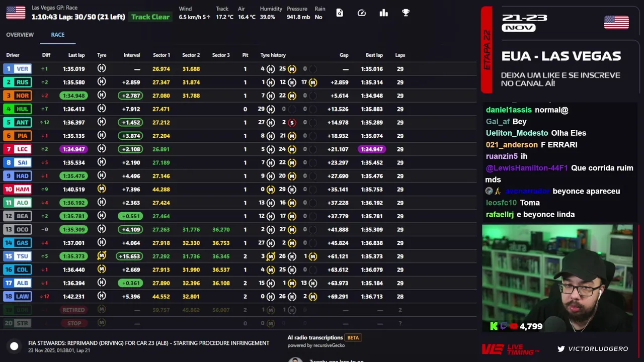Viewport: 644px width, 362px height.
Task: Click the US flag in Las Vegas banner
Action: [616, 22]
